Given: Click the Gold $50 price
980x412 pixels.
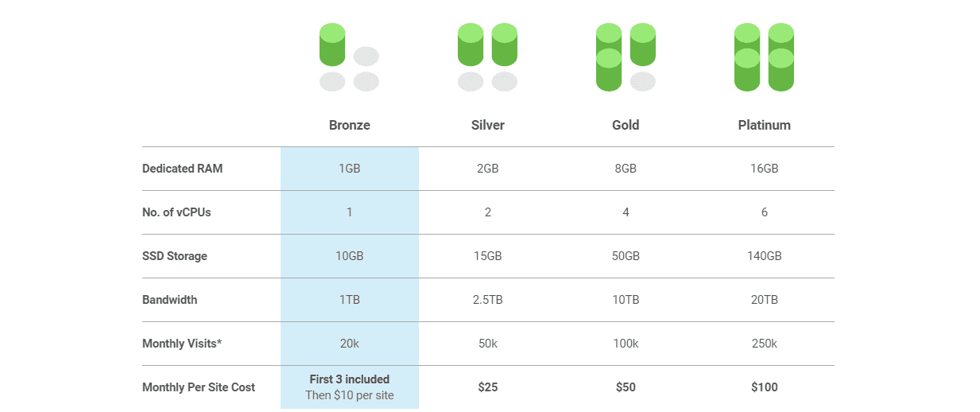Looking at the screenshot, I should tap(626, 387).
